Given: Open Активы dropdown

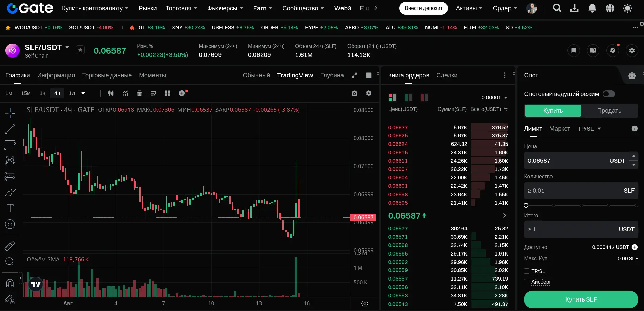Looking at the screenshot, I should pos(469,8).
